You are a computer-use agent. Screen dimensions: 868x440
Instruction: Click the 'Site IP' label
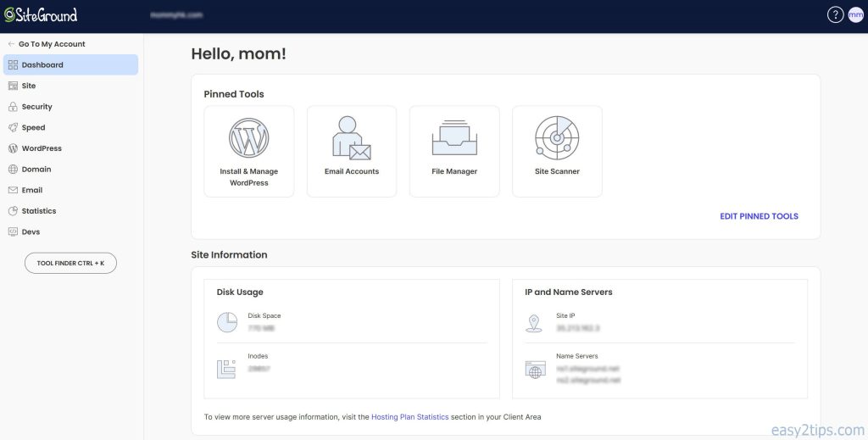coord(565,315)
